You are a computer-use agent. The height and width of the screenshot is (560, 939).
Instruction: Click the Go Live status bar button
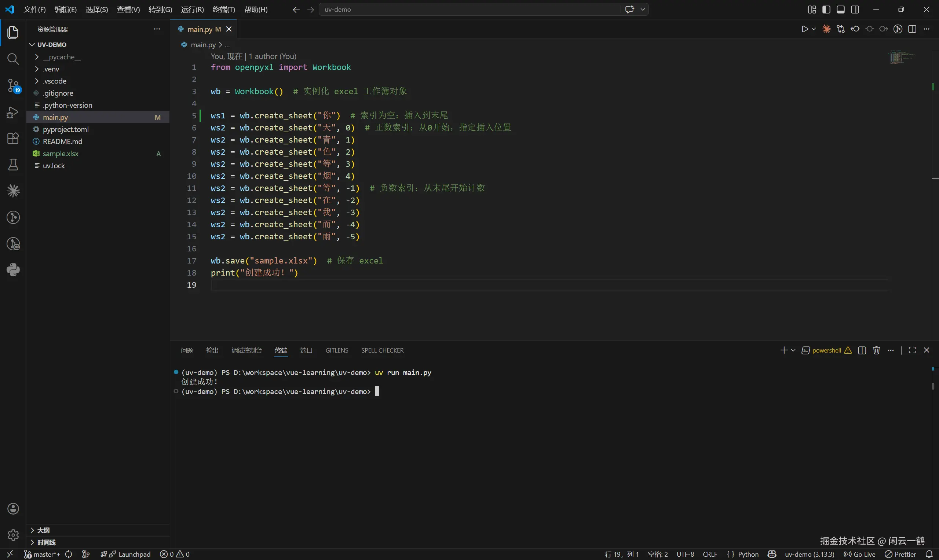pos(860,554)
